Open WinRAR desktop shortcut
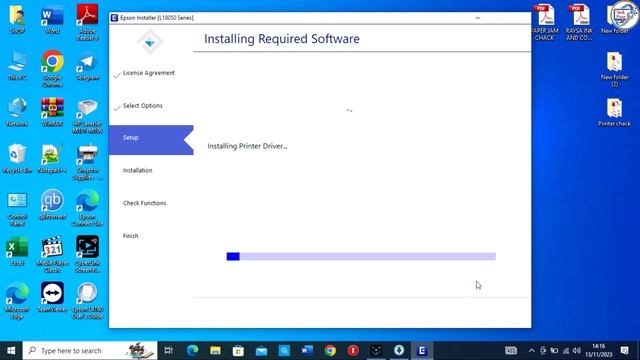 (52, 113)
